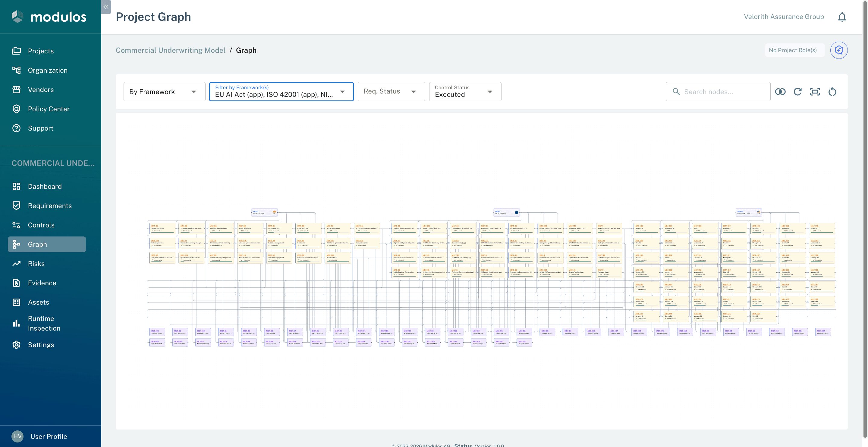The width and height of the screenshot is (868, 447).
Task: Click the MRF-87 Tooling resources node
Action: (162, 228)
